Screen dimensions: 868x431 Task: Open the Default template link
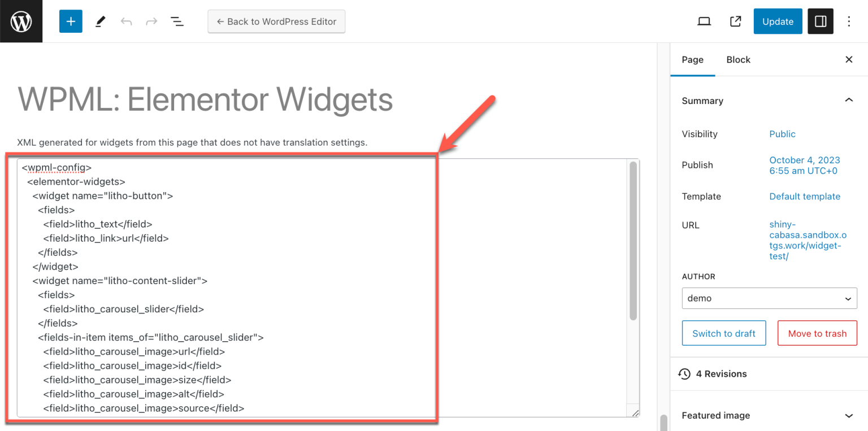[x=805, y=196]
